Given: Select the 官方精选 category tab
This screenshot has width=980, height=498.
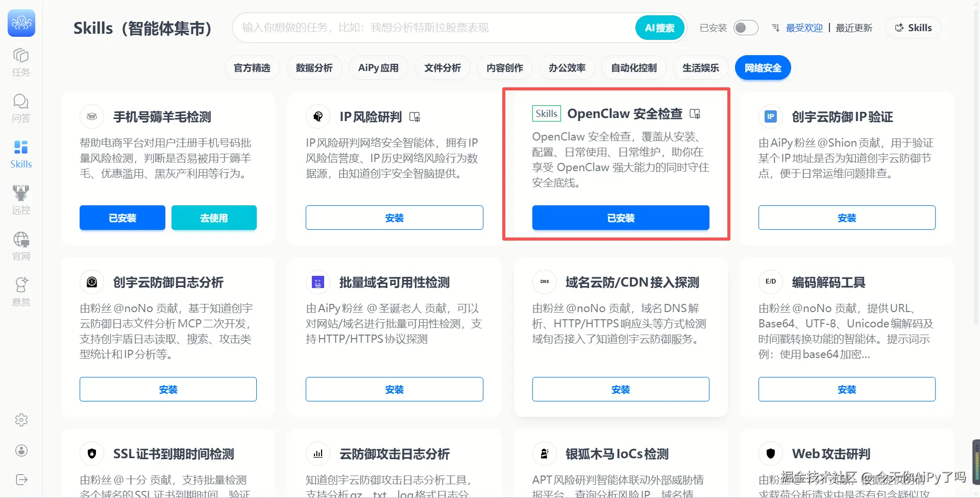Looking at the screenshot, I should [x=252, y=68].
